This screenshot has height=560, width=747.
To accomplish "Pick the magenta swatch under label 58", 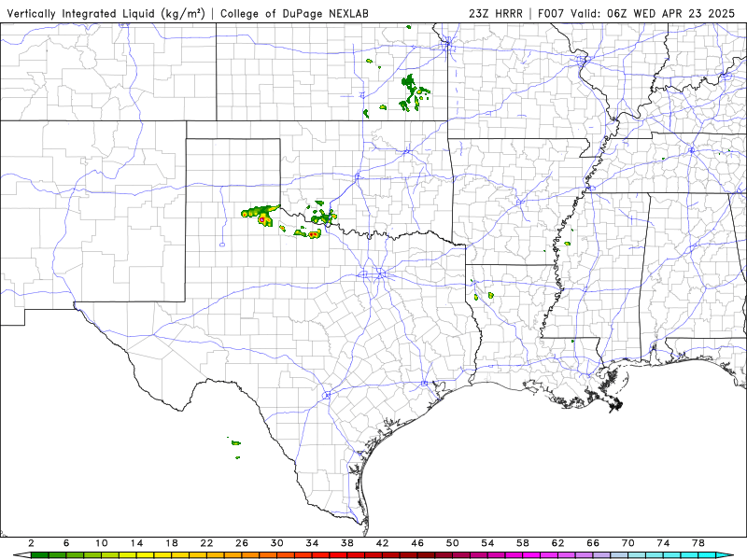I will click(x=531, y=555).
